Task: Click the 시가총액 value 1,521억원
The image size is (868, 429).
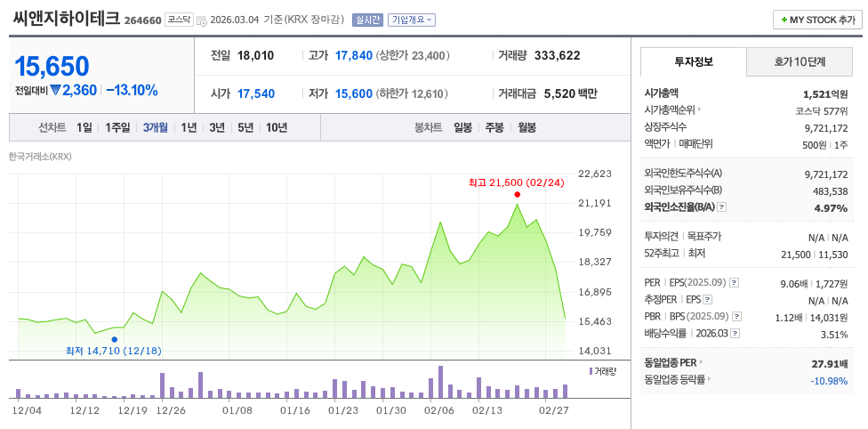Action: [x=825, y=93]
